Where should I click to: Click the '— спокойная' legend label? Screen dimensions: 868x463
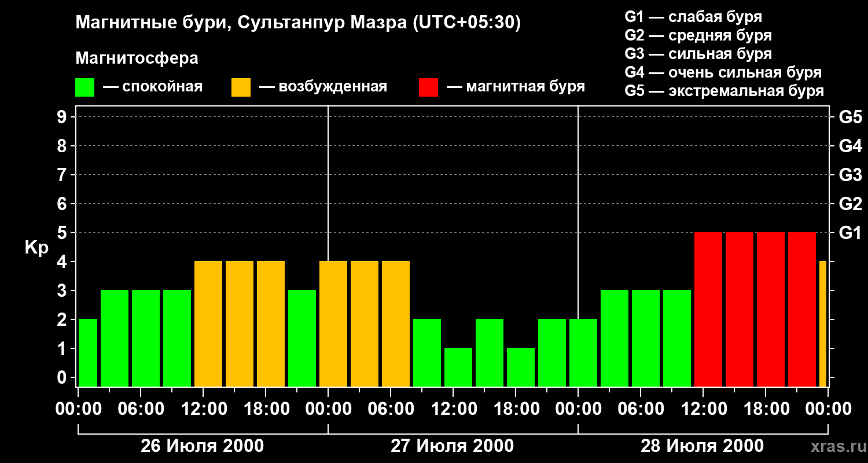point(153,87)
